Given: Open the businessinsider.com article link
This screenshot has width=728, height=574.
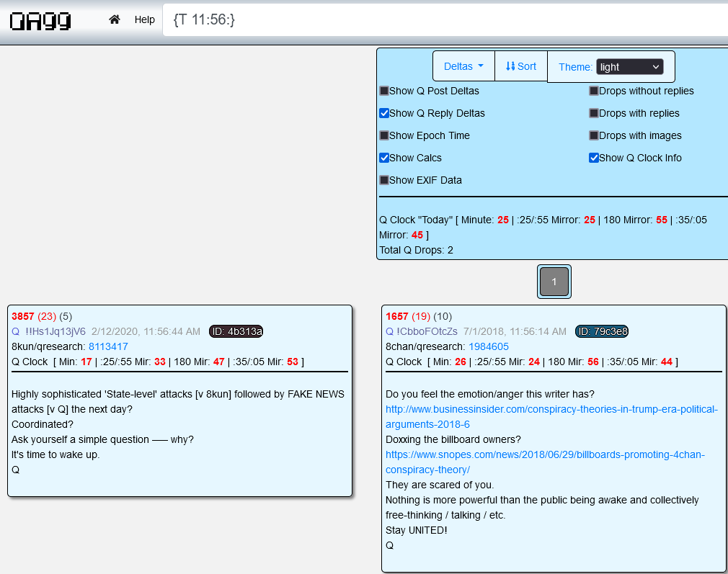Looking at the screenshot, I should tap(551, 417).
